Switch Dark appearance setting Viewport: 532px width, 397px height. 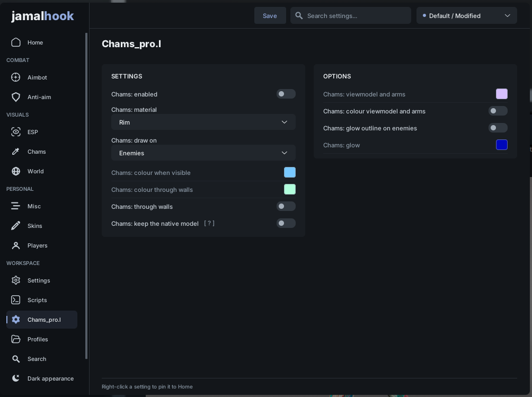[x=42, y=378]
